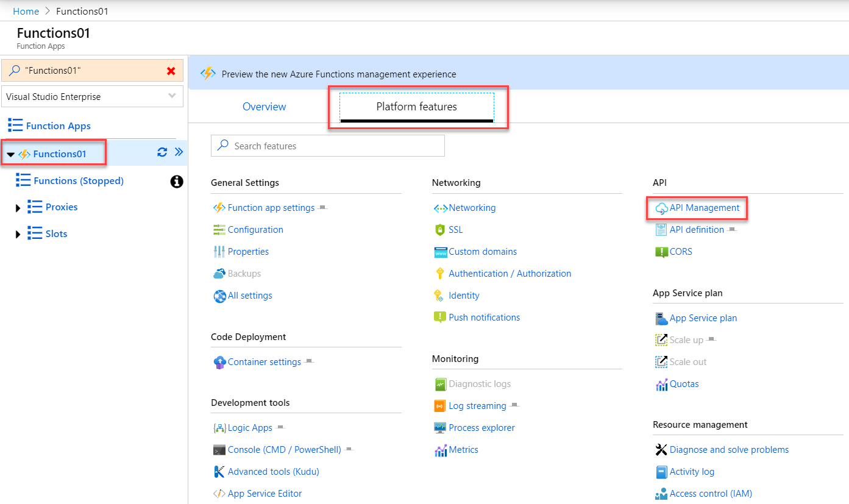Click the Console terminal icon

coord(219,450)
